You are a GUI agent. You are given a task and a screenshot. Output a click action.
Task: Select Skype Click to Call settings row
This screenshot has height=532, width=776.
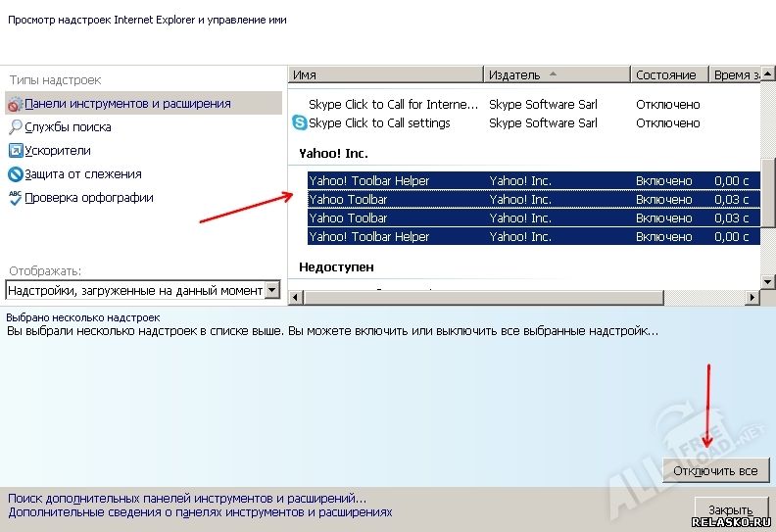tap(524, 122)
